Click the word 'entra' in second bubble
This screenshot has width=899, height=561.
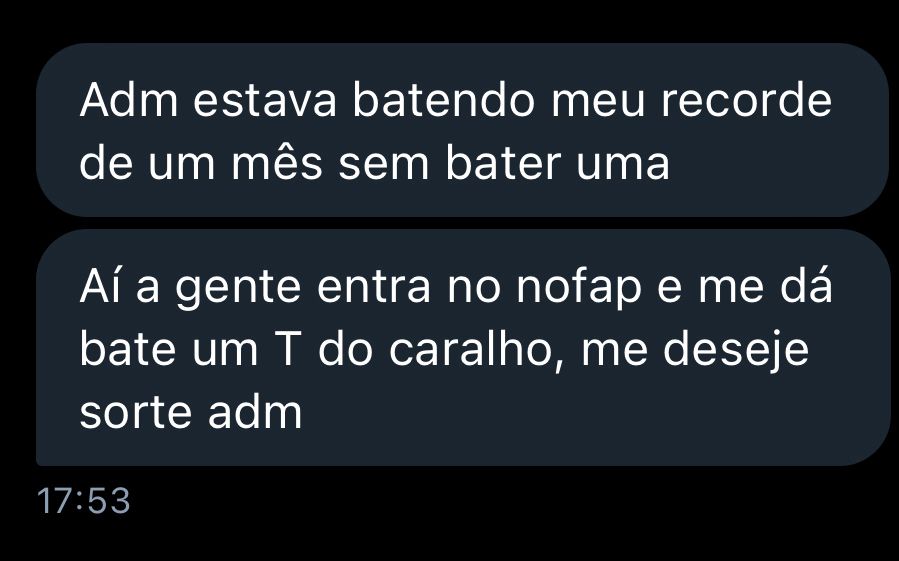pos(373,287)
